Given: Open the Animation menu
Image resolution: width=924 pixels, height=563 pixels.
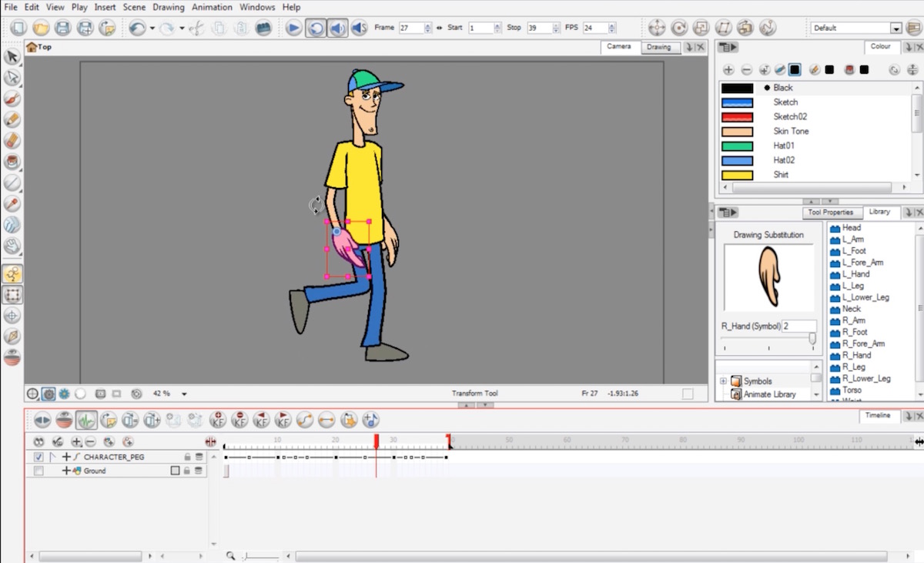Looking at the screenshot, I should tap(212, 7).
